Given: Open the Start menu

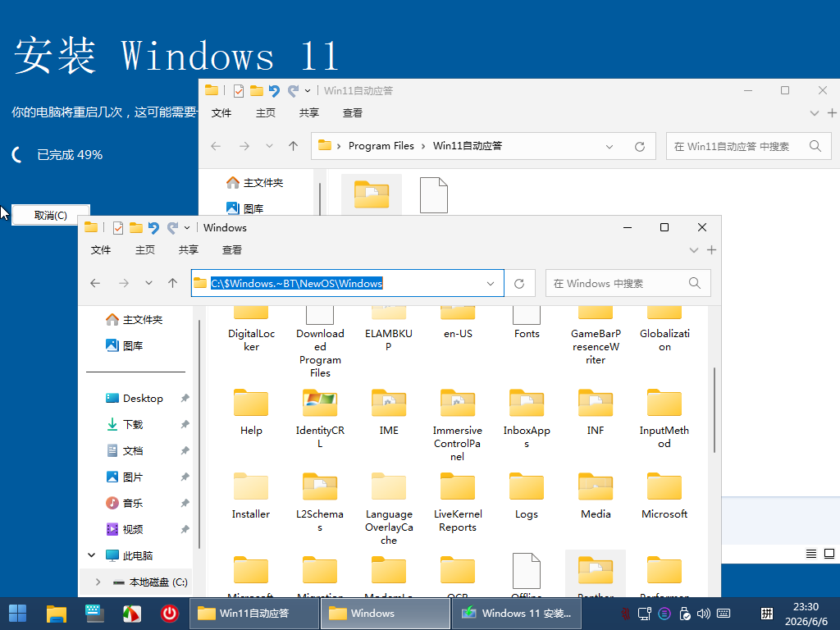Looking at the screenshot, I should tap(18, 614).
